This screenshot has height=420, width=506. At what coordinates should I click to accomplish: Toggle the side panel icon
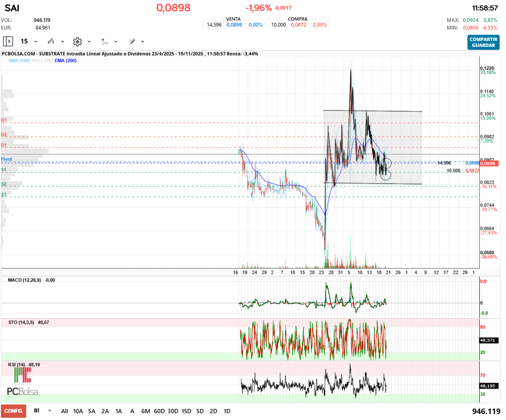(8, 41)
